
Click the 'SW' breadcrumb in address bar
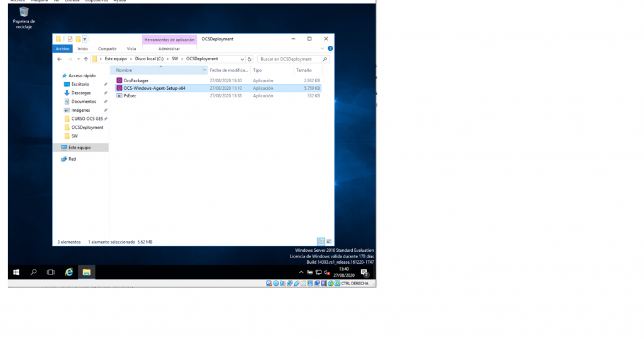pos(175,58)
